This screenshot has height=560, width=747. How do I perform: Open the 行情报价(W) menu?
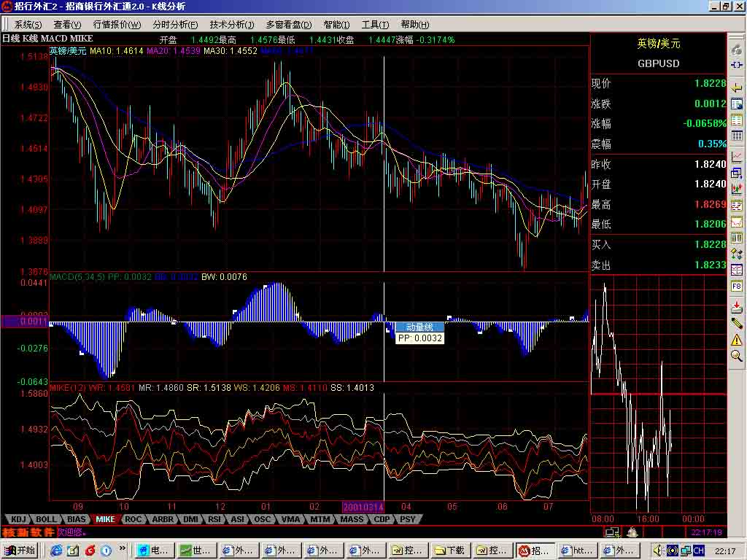117,24
